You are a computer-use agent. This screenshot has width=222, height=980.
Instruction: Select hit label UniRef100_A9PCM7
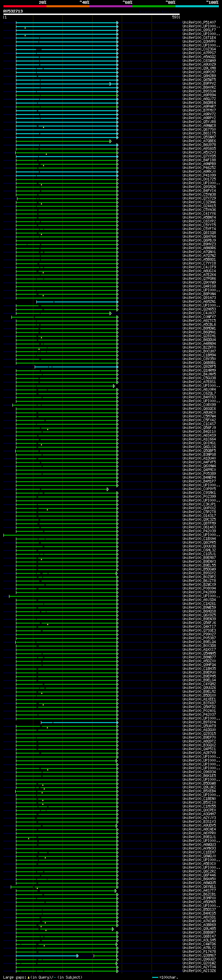click(199, 72)
